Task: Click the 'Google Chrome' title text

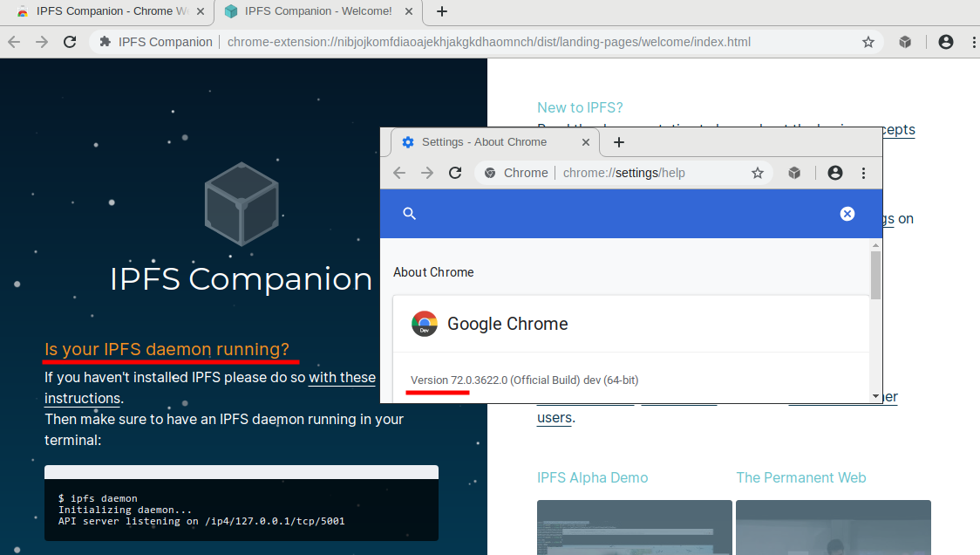Action: (x=507, y=324)
